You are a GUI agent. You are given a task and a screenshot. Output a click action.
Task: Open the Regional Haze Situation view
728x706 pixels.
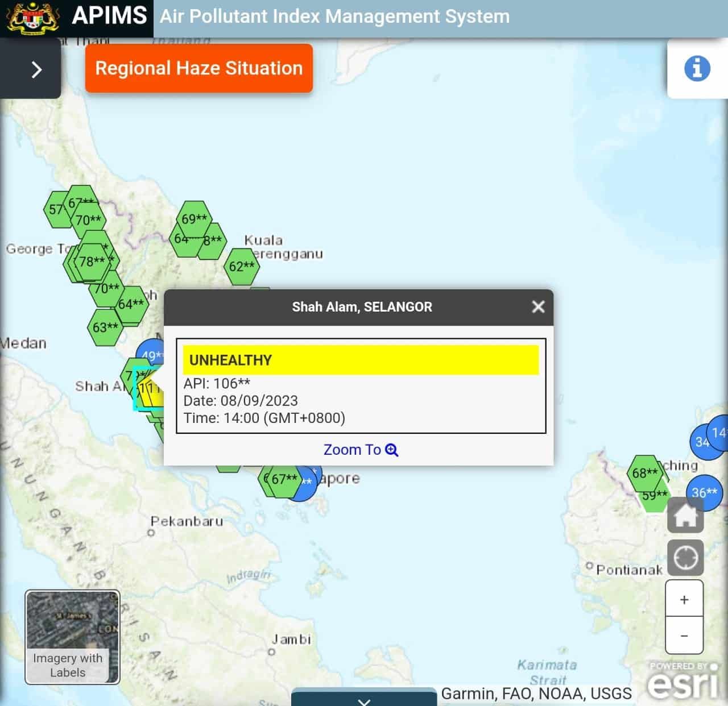click(198, 68)
